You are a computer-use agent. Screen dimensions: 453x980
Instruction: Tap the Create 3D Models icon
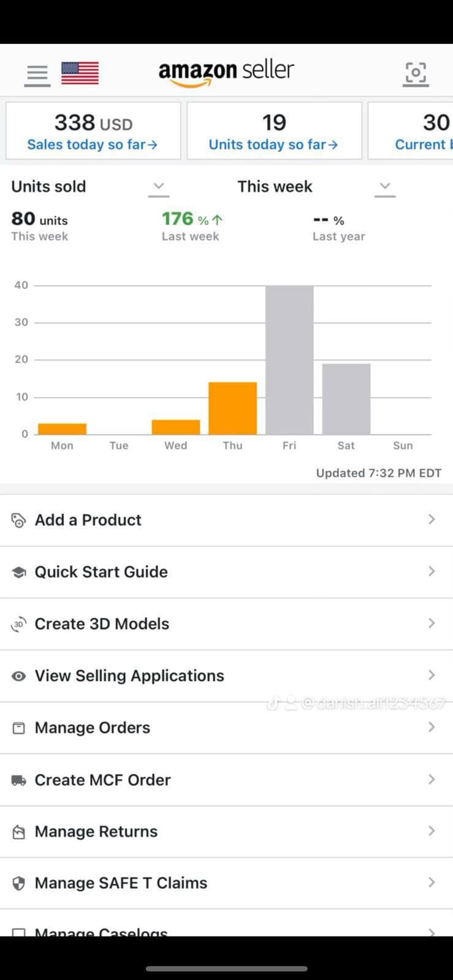click(19, 624)
